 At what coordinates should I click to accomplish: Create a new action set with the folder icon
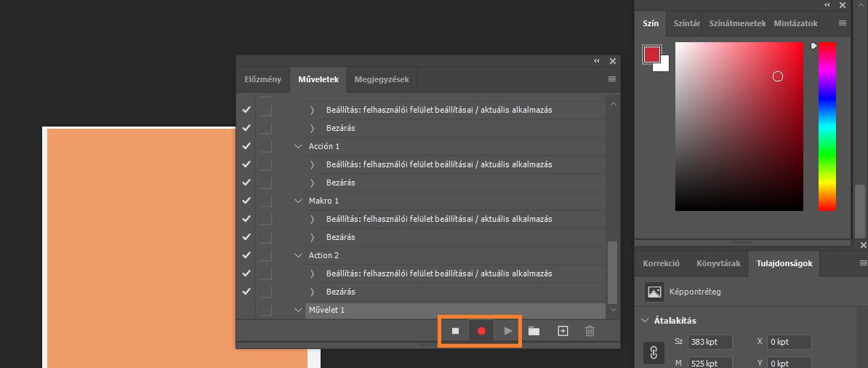pyautogui.click(x=534, y=331)
